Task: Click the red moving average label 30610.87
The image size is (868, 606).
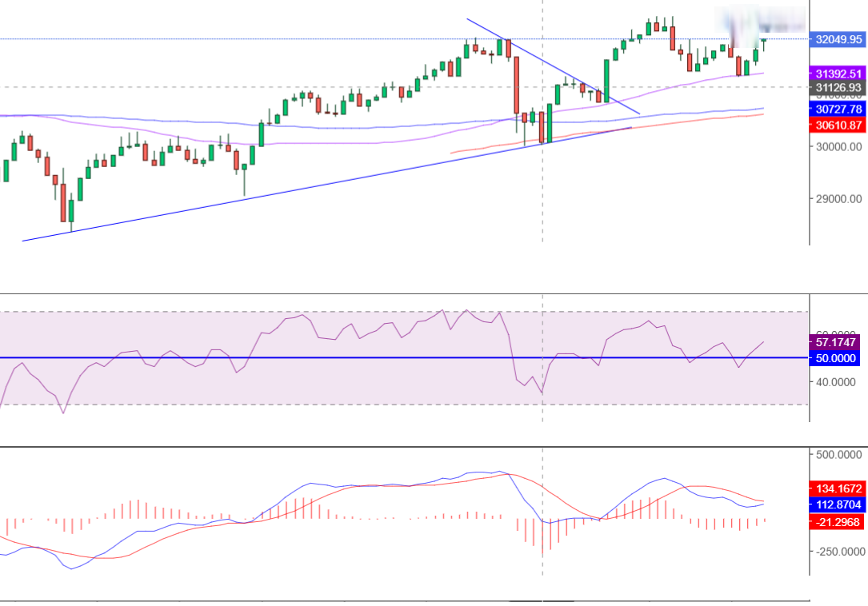Action: 838,125
